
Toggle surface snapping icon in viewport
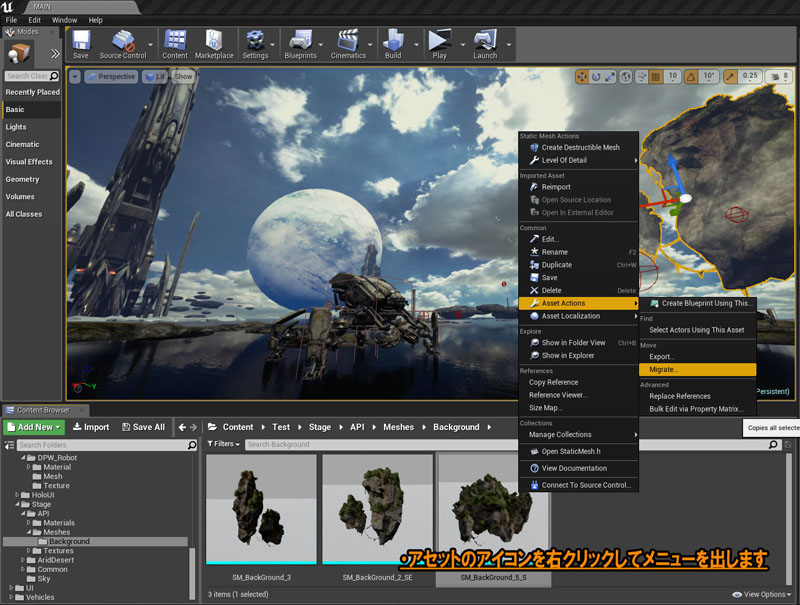click(642, 77)
